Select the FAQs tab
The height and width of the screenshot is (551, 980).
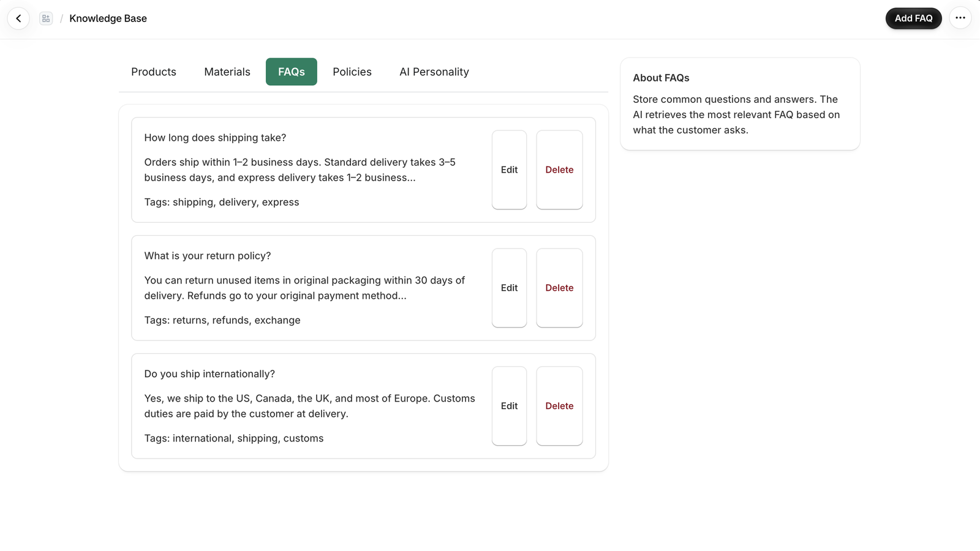pos(292,72)
